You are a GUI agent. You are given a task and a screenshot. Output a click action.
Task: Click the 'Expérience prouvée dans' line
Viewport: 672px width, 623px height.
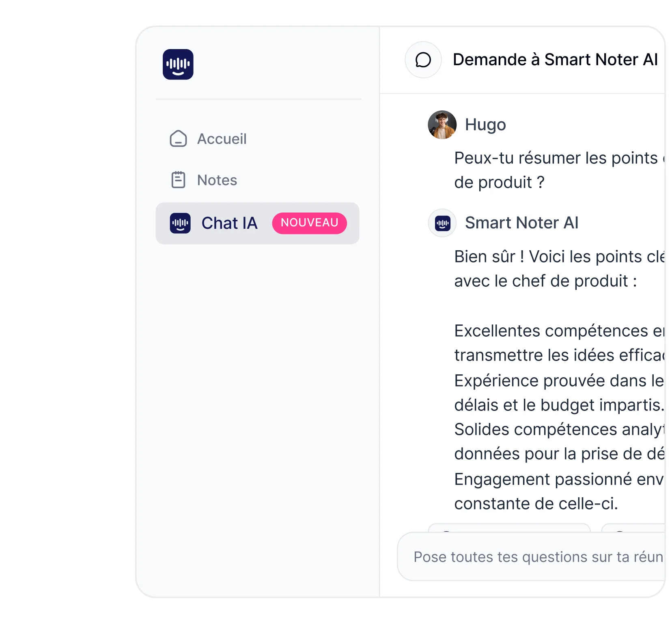559,381
